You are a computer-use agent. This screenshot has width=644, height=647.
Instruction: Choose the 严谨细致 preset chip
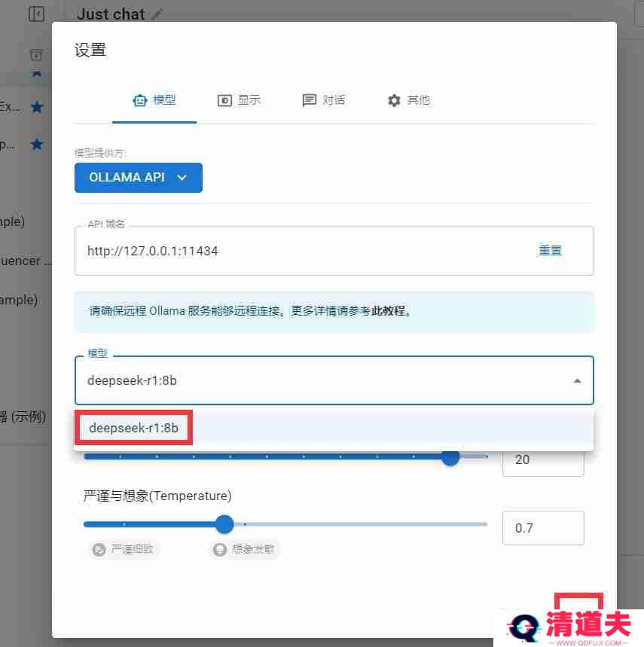point(124,549)
